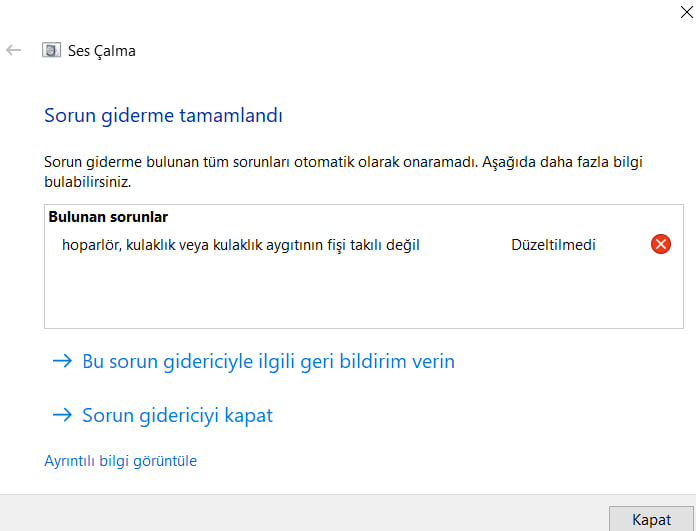The width and height of the screenshot is (696, 531).
Task: Select the 'hoparlör, kulaklık' problem row
Action: (240, 244)
